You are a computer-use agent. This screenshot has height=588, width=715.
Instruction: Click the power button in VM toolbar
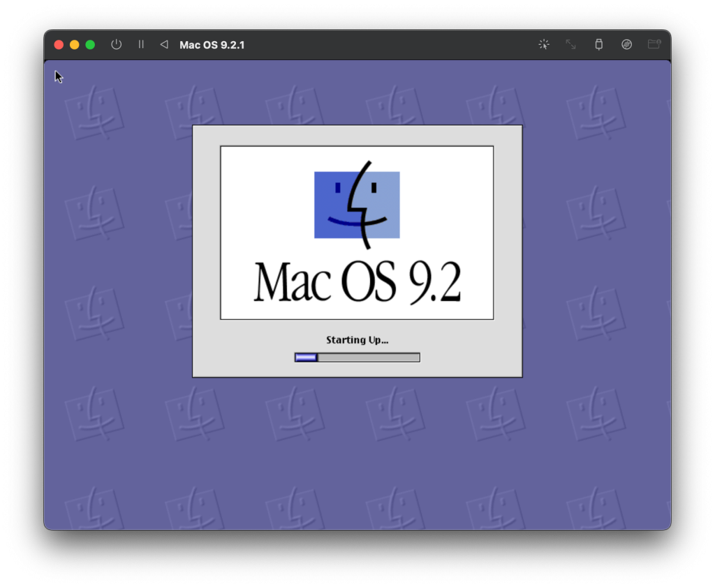tap(117, 44)
